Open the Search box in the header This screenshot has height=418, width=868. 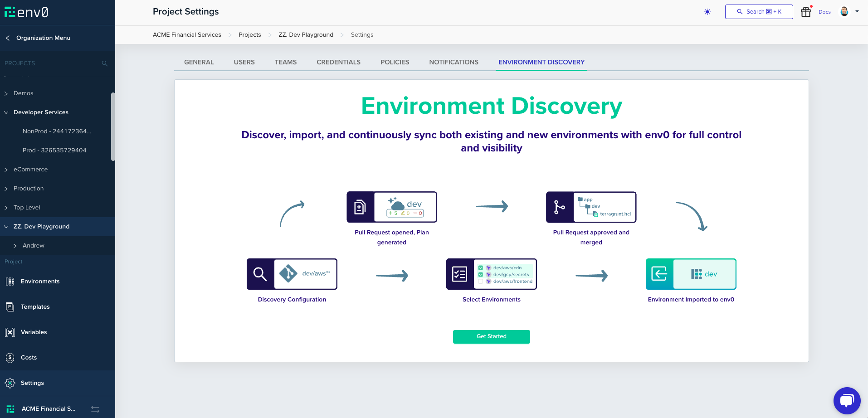pos(759,12)
